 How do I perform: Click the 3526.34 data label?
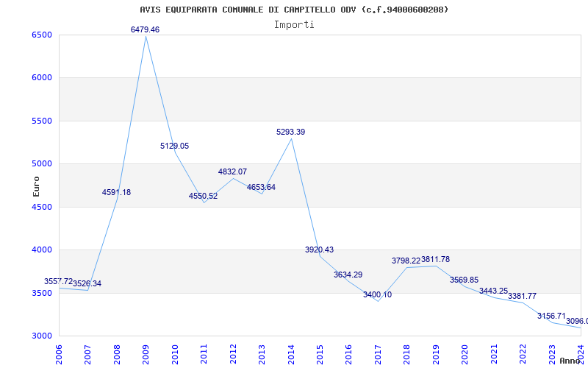(87, 283)
